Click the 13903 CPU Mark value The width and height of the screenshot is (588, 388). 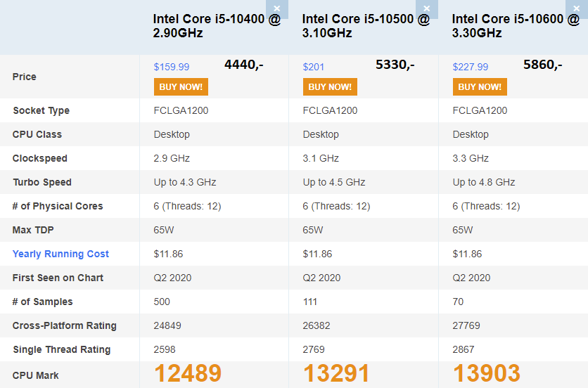tap(487, 373)
